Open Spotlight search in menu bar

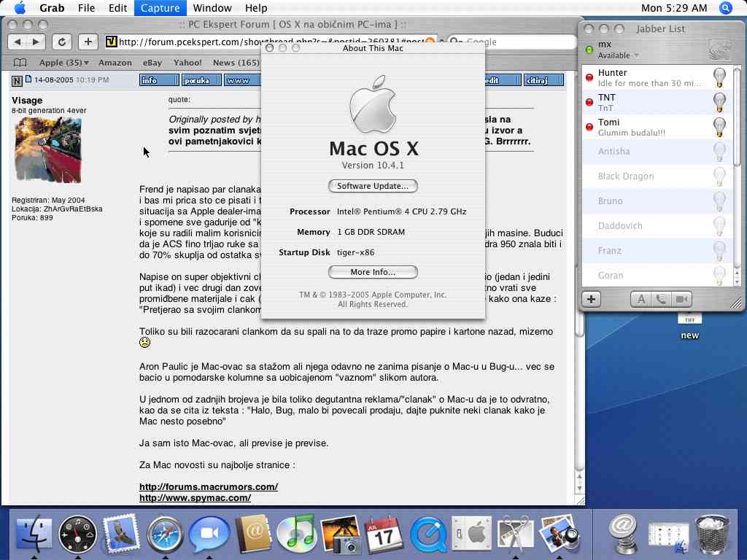(x=725, y=8)
